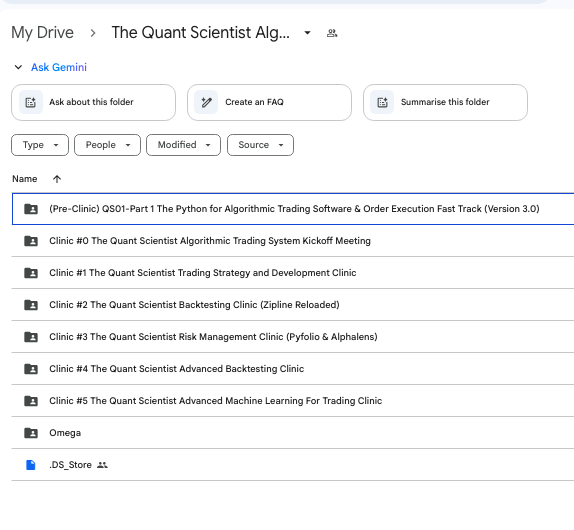This screenshot has height=530, width=574.
Task: Click the .DS_Store blue file icon
Action: click(x=31, y=465)
